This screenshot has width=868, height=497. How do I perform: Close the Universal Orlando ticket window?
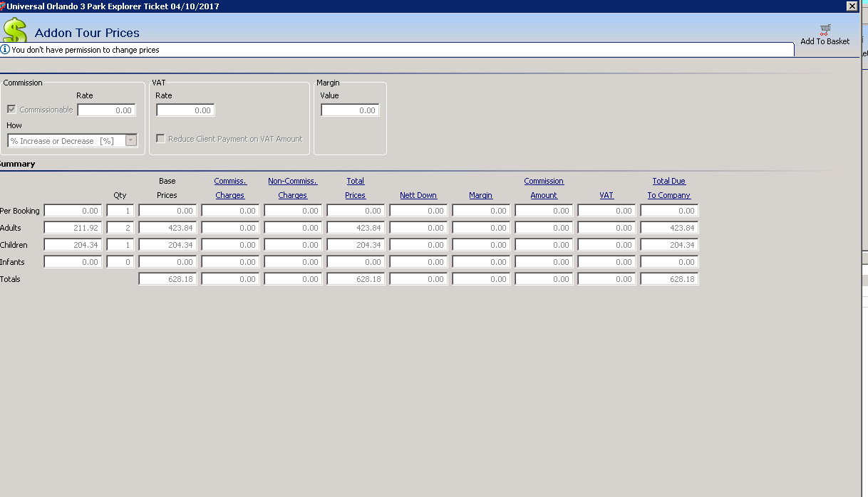(852, 6)
